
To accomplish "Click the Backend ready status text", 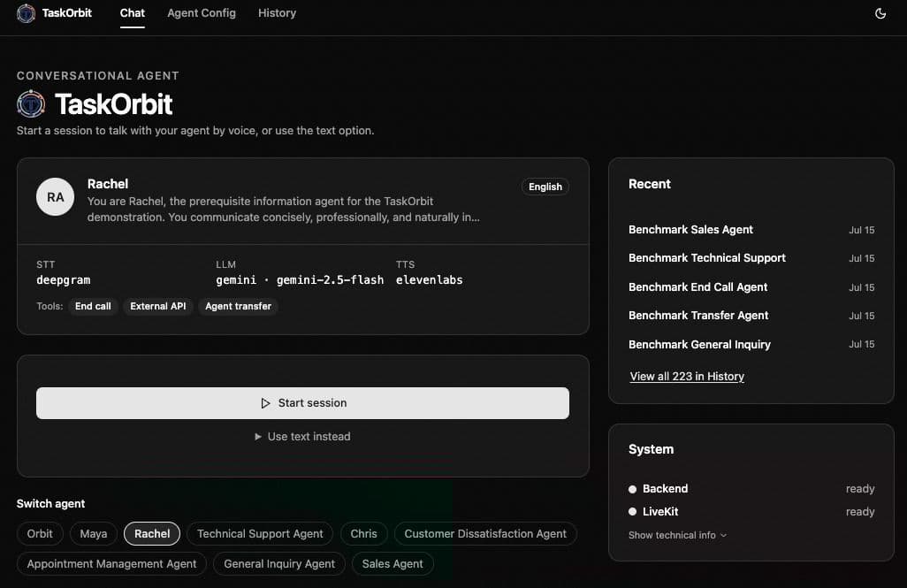I will [860, 489].
